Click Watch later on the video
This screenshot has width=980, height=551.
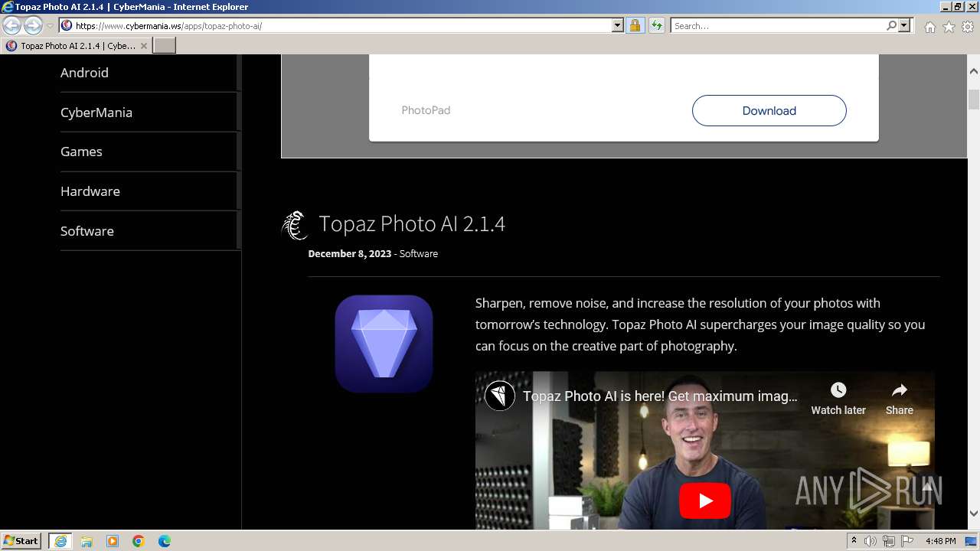[x=838, y=399]
